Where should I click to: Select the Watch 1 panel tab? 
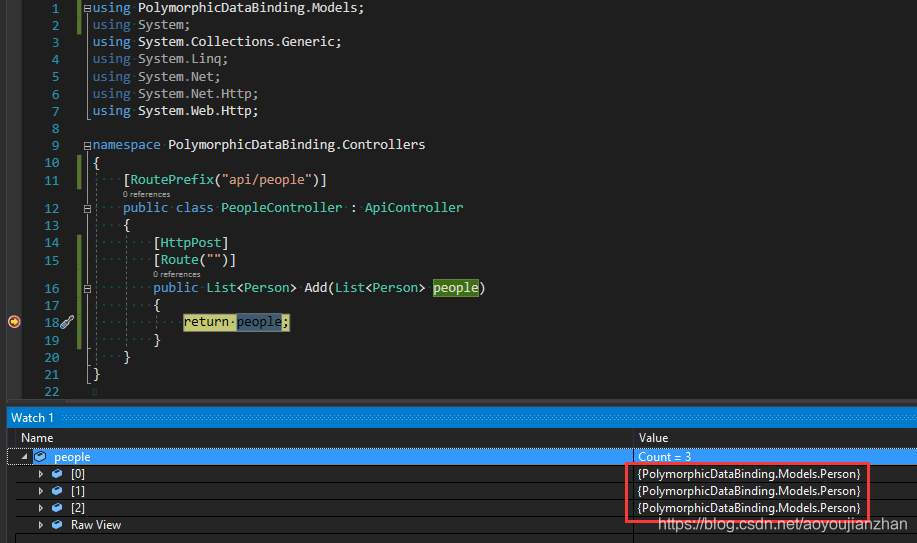(32, 418)
